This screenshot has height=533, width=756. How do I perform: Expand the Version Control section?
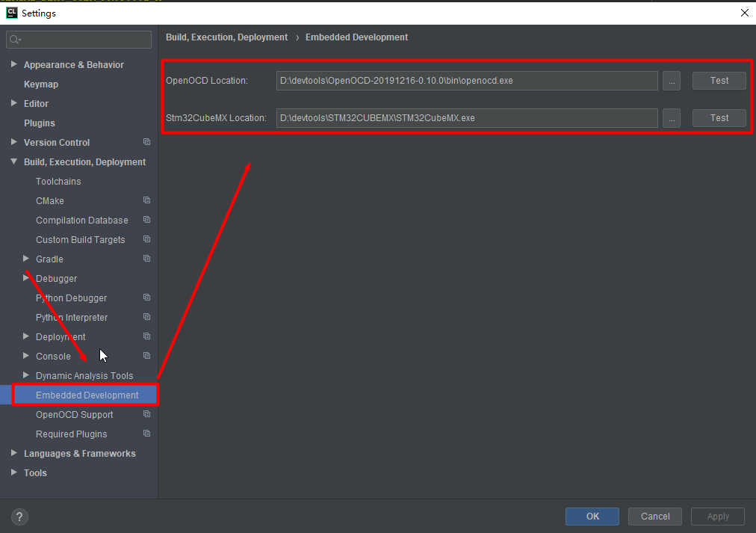pos(14,142)
